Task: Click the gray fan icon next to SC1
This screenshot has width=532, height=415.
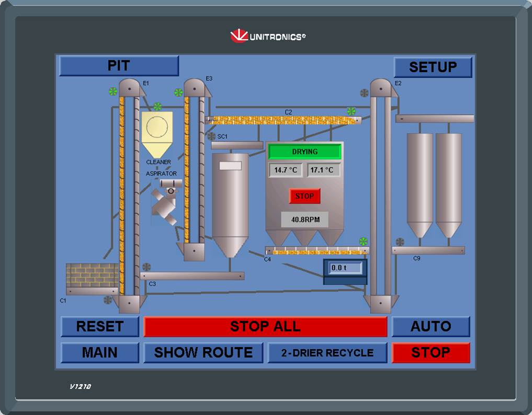Action: point(211,136)
